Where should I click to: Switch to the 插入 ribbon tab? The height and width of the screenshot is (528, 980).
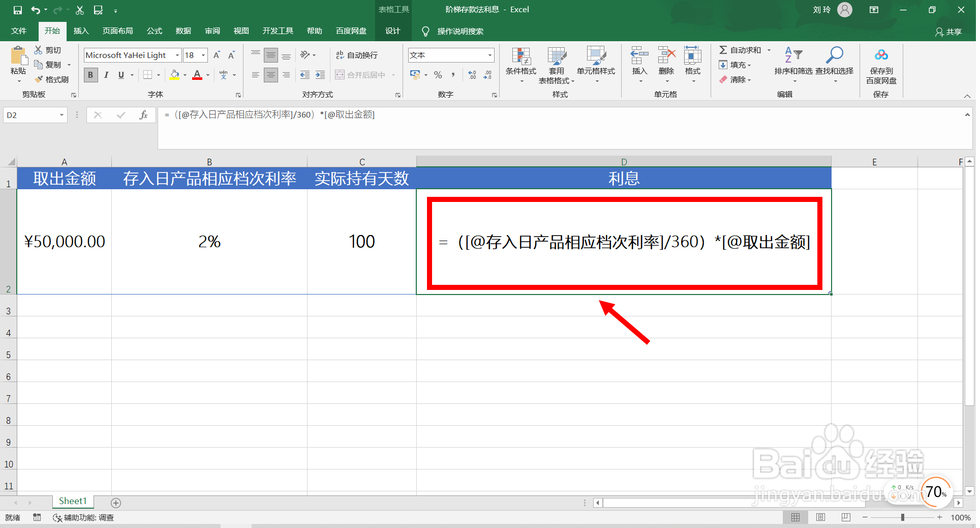[x=81, y=31]
